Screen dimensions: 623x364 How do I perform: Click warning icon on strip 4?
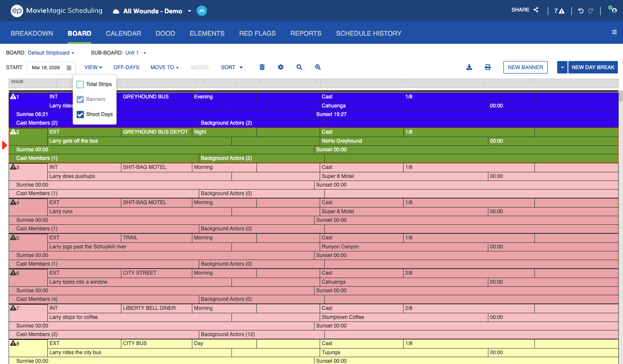(x=13, y=202)
